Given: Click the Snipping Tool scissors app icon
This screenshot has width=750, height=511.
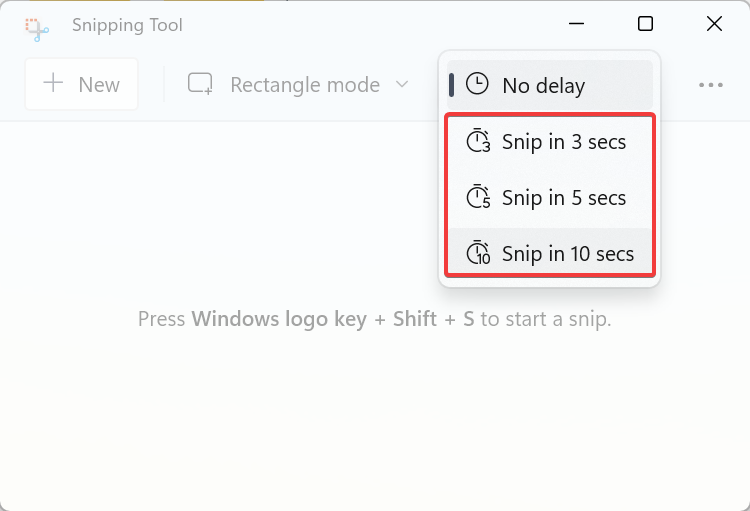Looking at the screenshot, I should tap(37, 30).
